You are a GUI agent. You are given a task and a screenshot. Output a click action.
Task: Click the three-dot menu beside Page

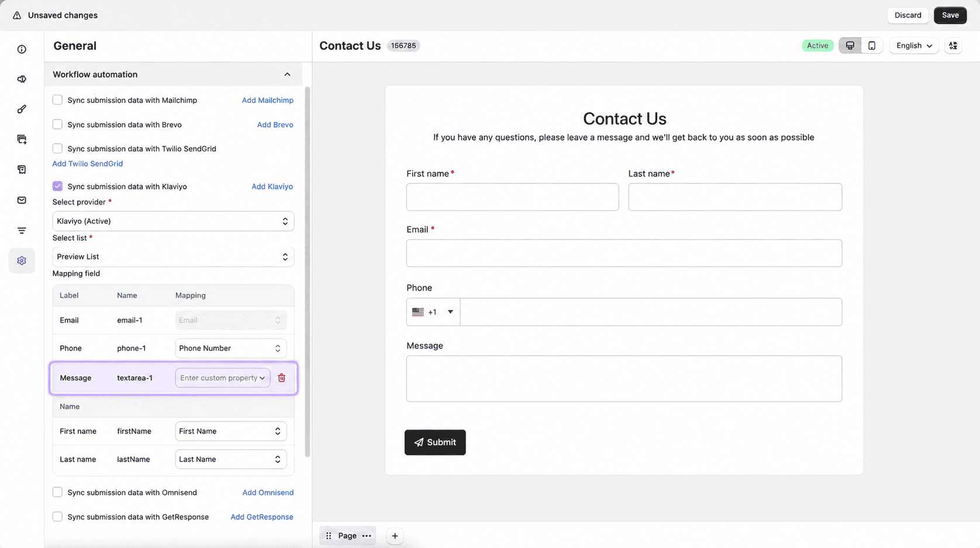pyautogui.click(x=367, y=536)
